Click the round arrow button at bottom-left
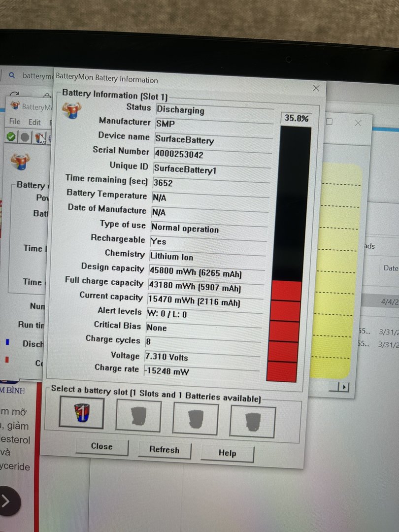 (x=7, y=501)
